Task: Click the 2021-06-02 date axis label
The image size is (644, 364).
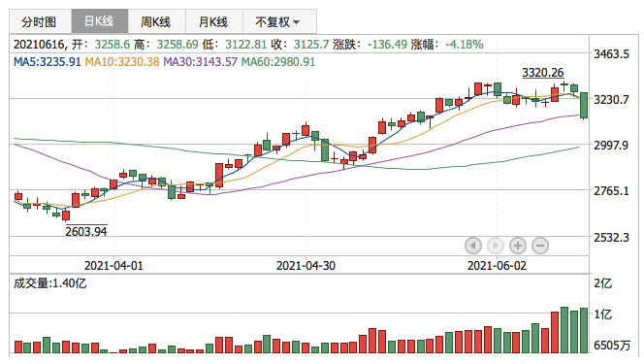Action: (497, 266)
